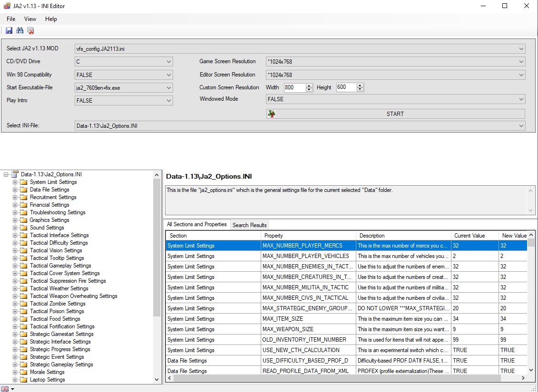The height and width of the screenshot is (392, 538).
Task: Click the settings tree vertical scrollbar thumb
Action: [157, 248]
